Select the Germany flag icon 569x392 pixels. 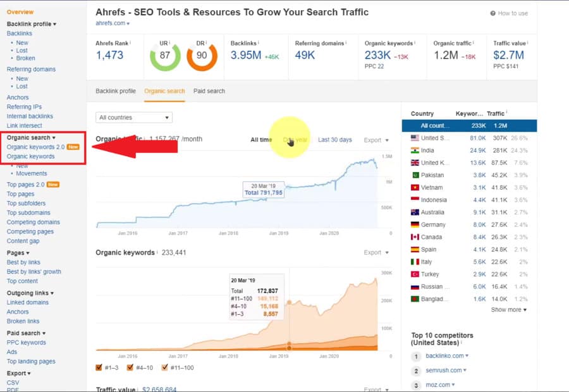pos(415,224)
